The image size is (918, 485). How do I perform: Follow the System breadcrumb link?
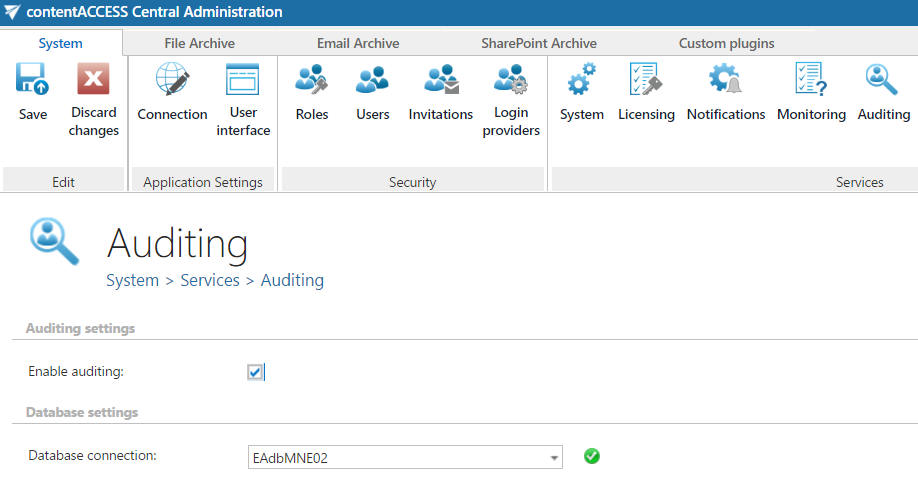coord(132,281)
